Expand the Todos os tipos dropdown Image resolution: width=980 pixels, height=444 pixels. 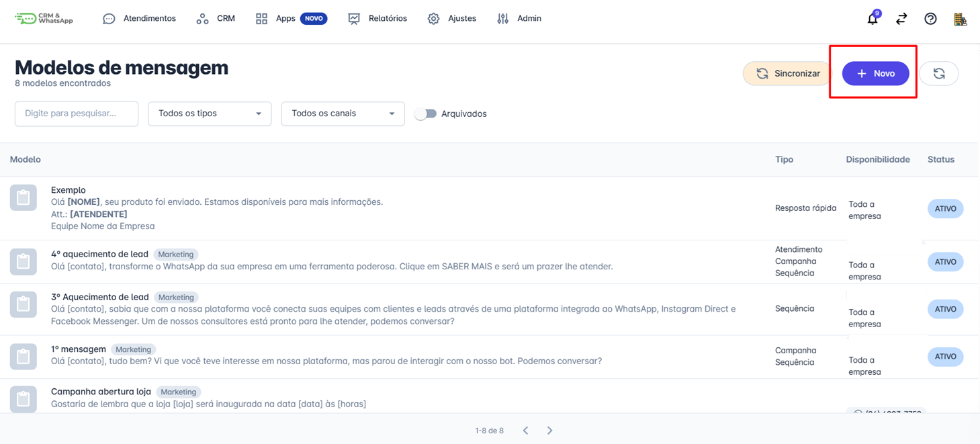(210, 114)
